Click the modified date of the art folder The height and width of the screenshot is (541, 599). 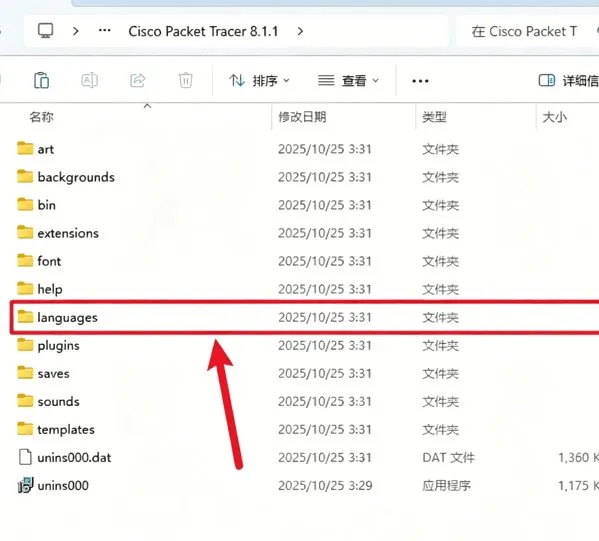(325, 149)
